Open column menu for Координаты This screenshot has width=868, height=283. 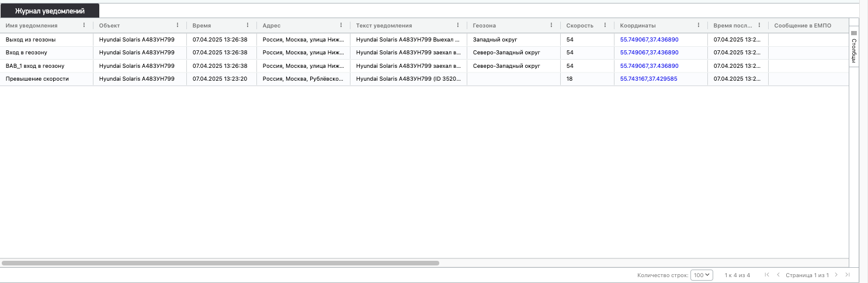[699, 26]
